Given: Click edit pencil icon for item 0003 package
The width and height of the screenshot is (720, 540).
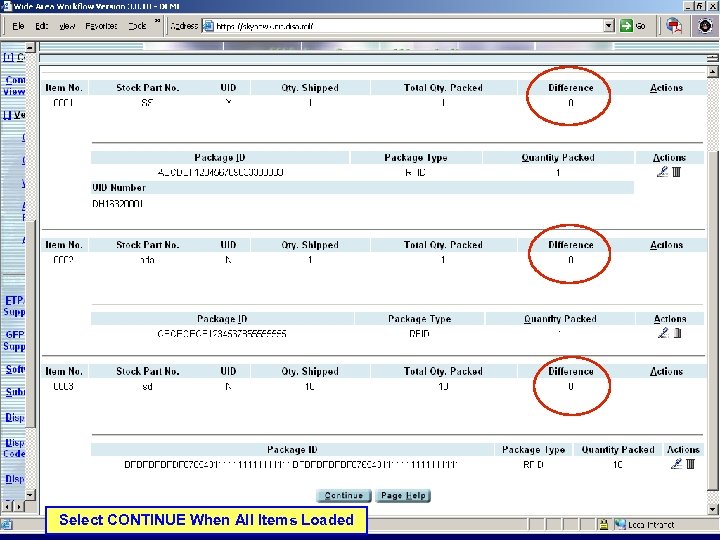Looking at the screenshot, I should [676, 464].
